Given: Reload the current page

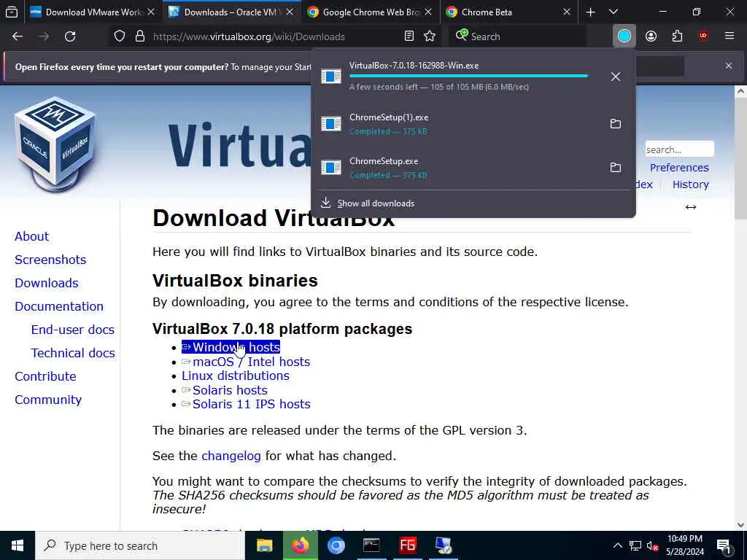Looking at the screenshot, I should pos(70,36).
